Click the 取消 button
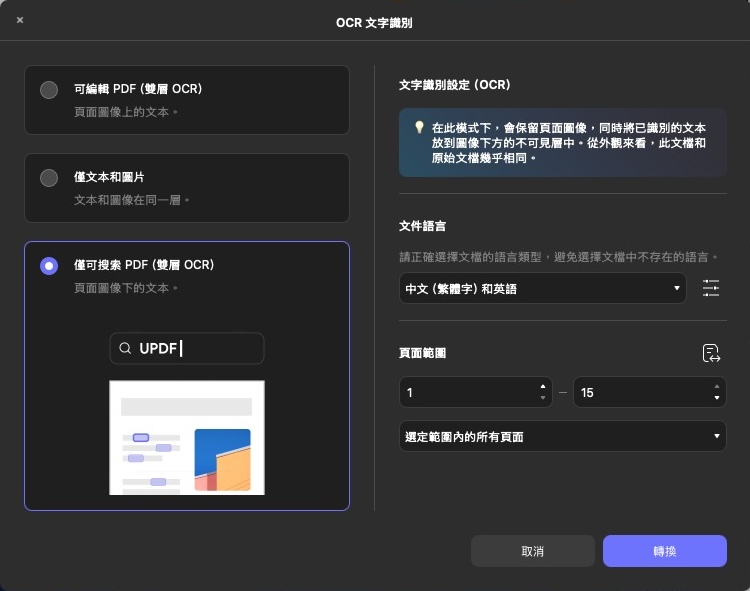Image resolution: width=750 pixels, height=591 pixels. click(532, 551)
